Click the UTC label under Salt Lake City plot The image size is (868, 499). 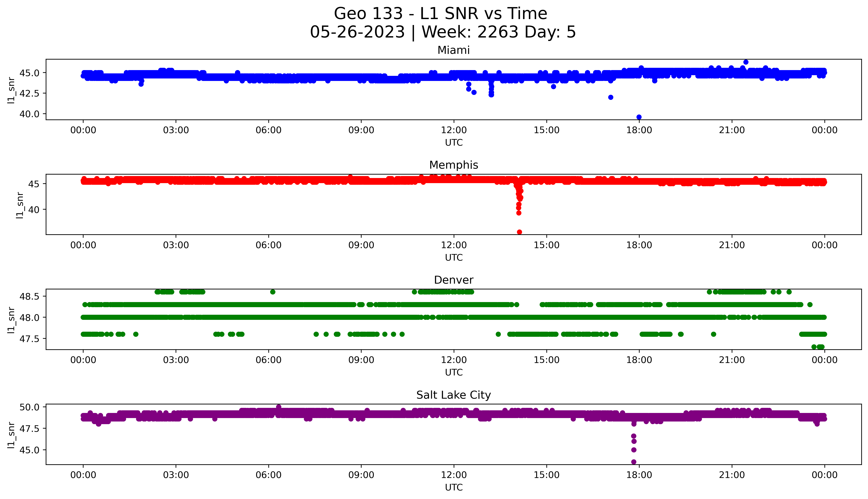(454, 487)
